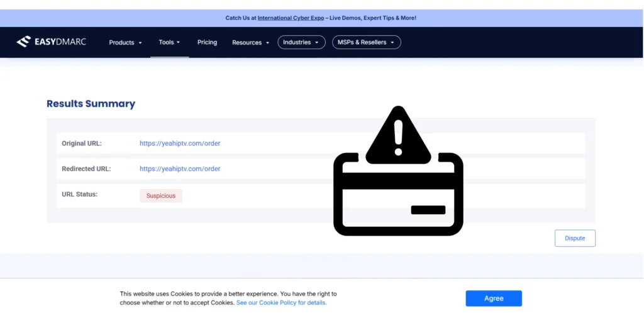The height and width of the screenshot is (325, 644).
Task: Click the Suspicious status badge
Action: (x=161, y=196)
